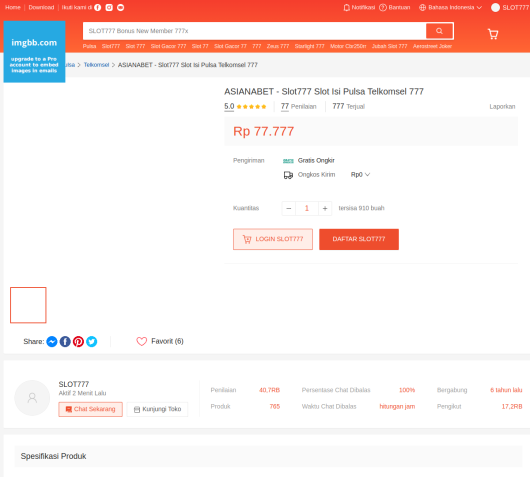The width and height of the screenshot is (530, 477).
Task: Share via Twitter icon
Action: tap(91, 341)
